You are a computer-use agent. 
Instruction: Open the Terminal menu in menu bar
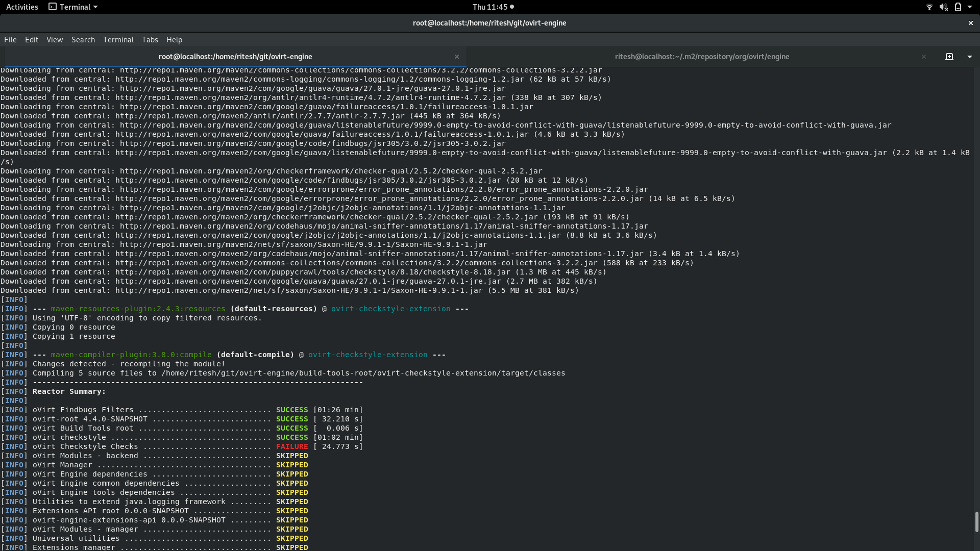click(118, 40)
